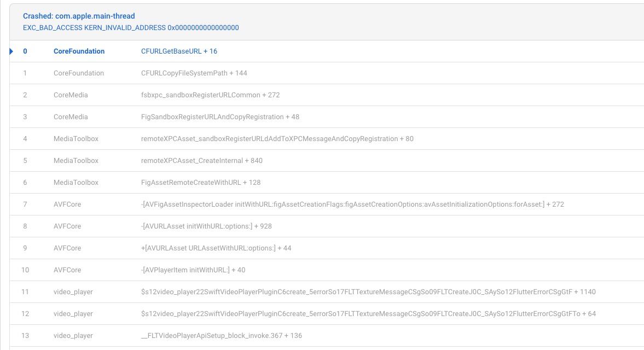Click remoteXPCAsset_CreateInternal + 840 frame

coord(201,161)
